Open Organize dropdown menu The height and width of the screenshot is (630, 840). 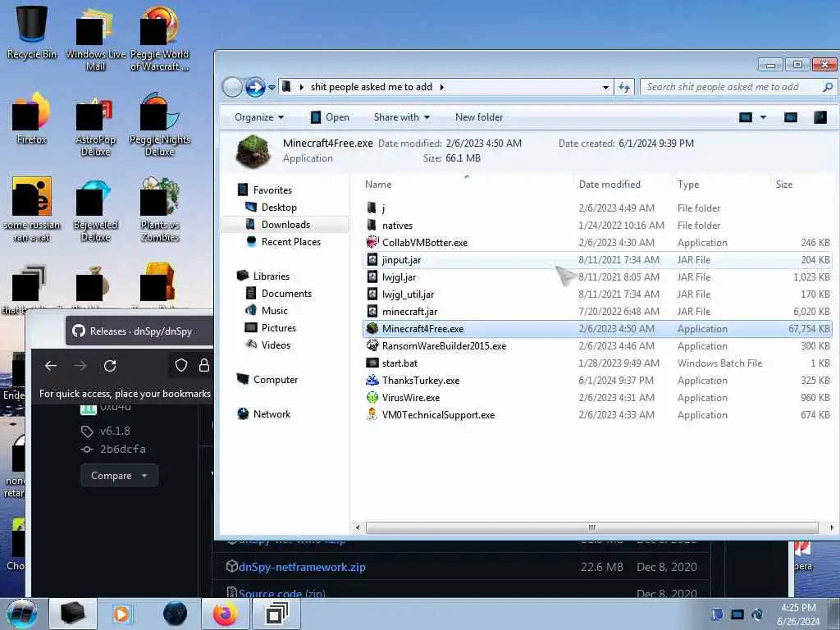[x=259, y=117]
